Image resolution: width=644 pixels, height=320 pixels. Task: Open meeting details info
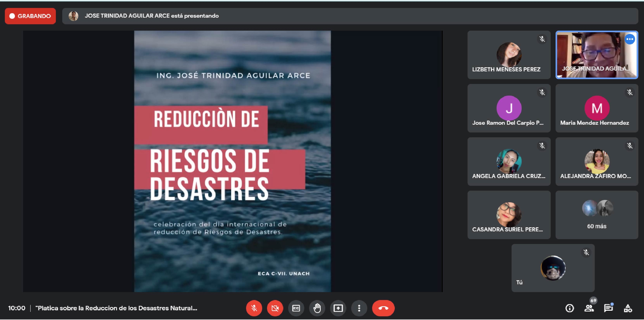tap(570, 308)
